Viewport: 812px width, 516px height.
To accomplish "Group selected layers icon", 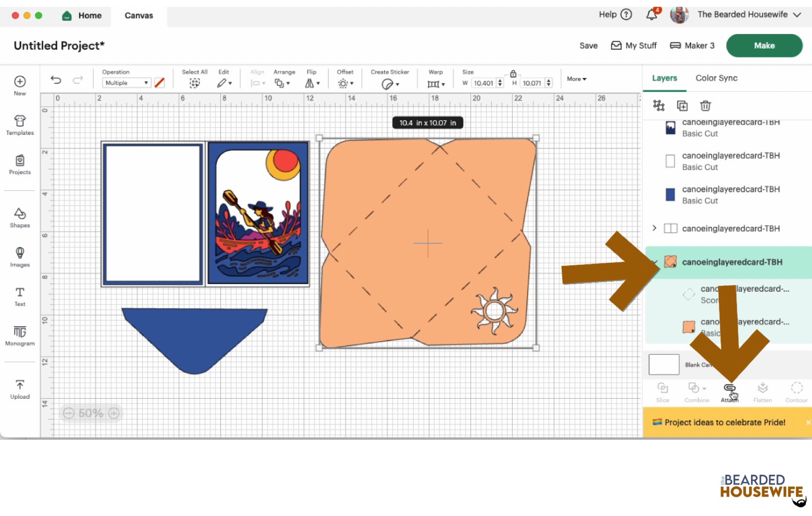I will 659,106.
